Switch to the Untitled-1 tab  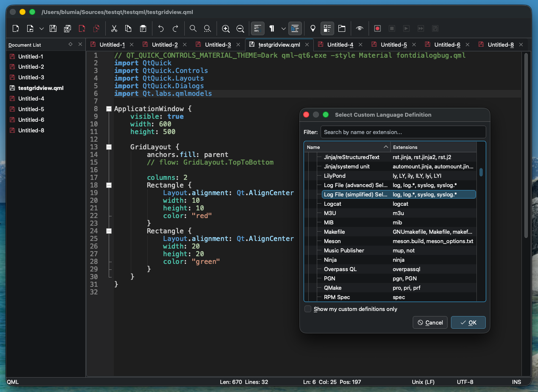tap(112, 45)
